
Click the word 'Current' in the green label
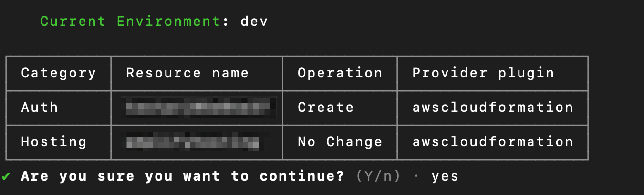tap(73, 22)
